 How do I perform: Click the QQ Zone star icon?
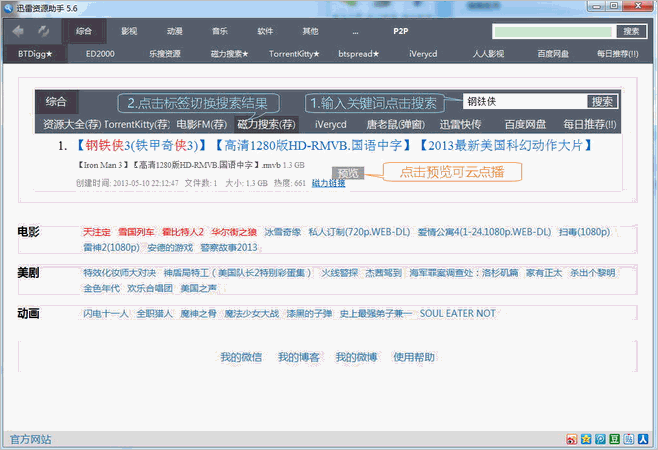586,439
